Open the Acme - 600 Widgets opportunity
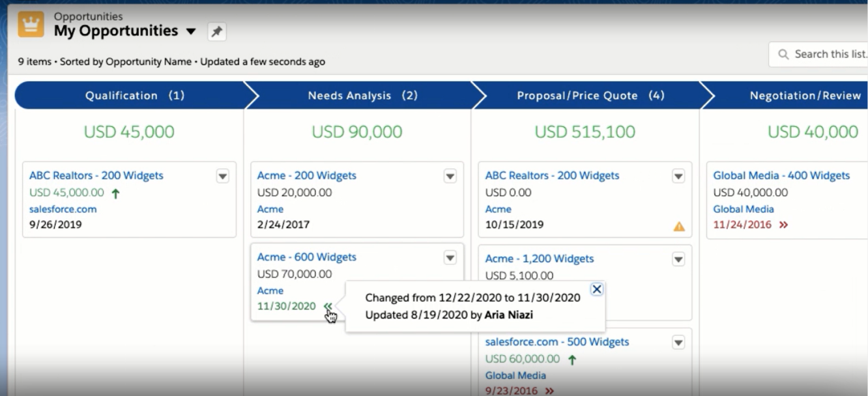 (307, 257)
